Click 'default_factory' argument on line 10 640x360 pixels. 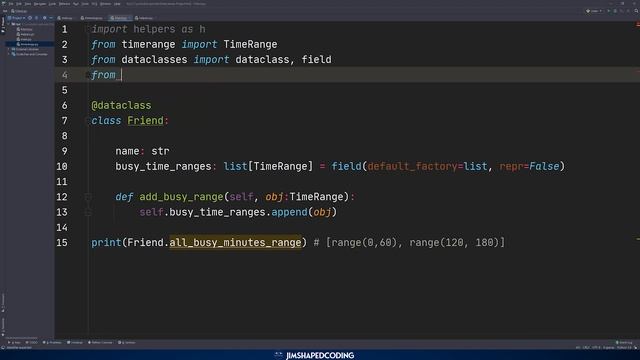412,167
